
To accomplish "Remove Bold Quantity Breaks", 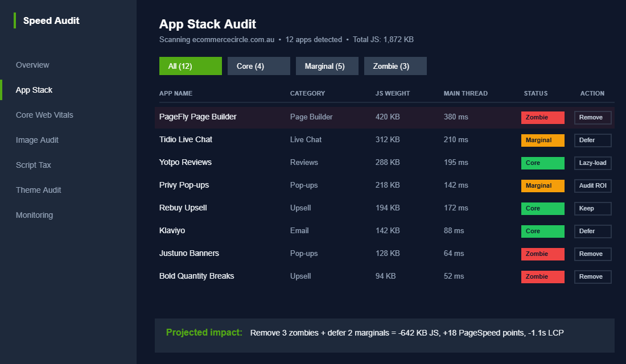I will point(593,276).
